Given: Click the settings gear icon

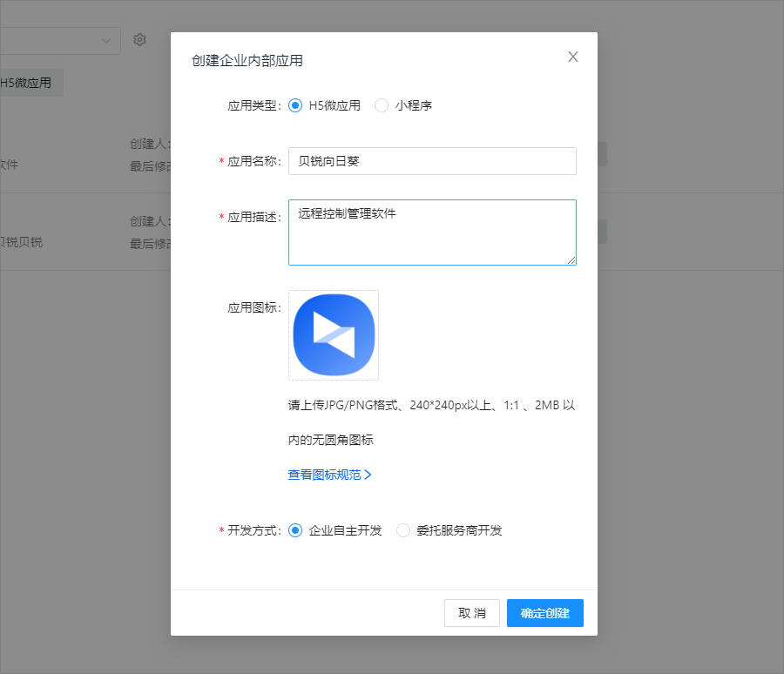Looking at the screenshot, I should pos(139,40).
